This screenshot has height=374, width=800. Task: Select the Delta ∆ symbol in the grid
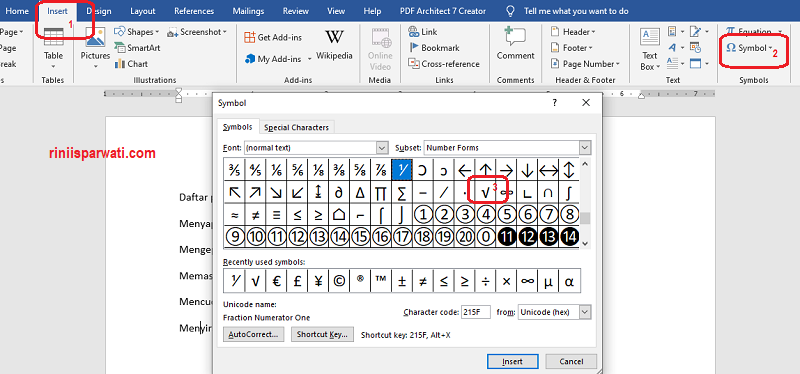coord(360,192)
